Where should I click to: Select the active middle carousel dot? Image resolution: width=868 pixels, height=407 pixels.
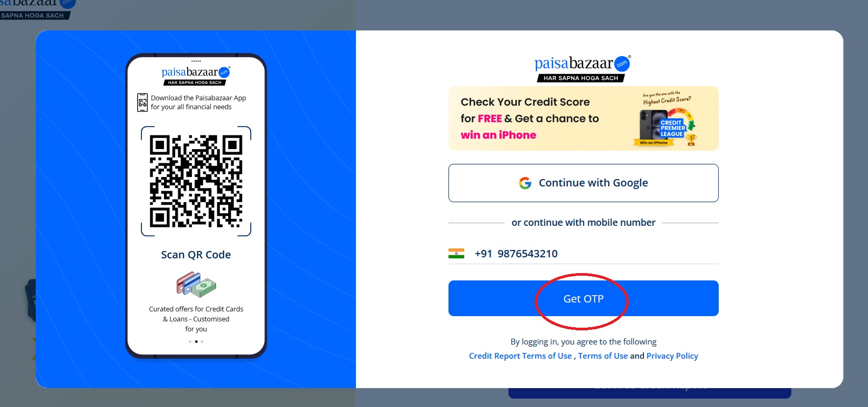(x=196, y=341)
